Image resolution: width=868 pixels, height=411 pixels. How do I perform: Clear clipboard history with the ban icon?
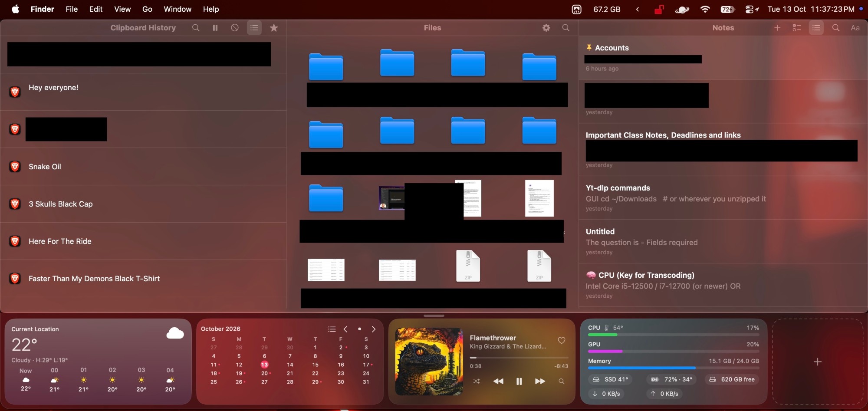[234, 28]
